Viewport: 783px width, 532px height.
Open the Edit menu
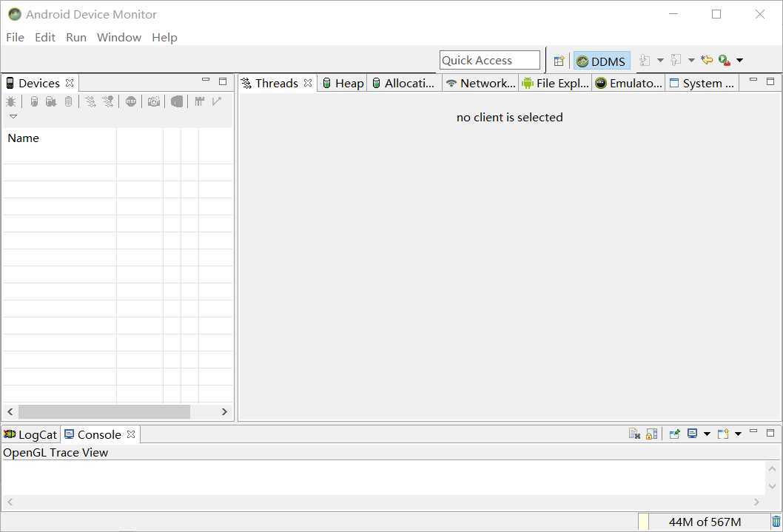pos(45,38)
